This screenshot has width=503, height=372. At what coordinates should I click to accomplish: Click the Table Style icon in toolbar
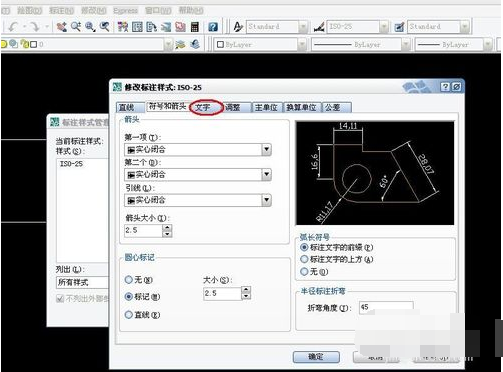(x=399, y=27)
